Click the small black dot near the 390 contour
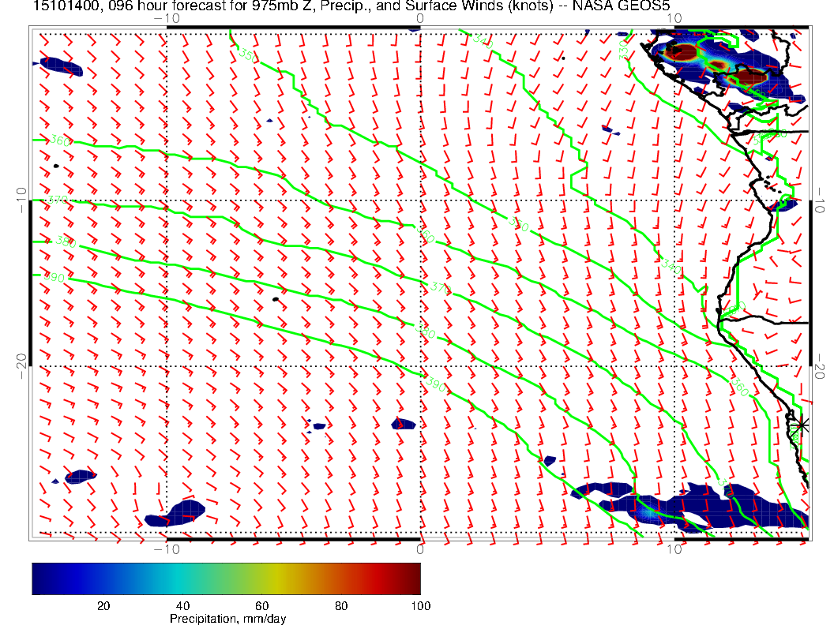 (276, 299)
